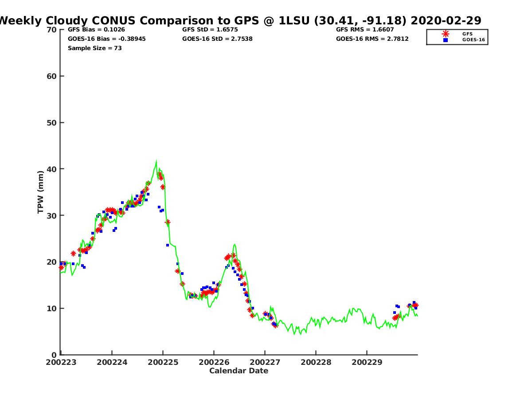Click the 20 y-axis tick label
Screen dimensions: 532x399
coord(51,262)
